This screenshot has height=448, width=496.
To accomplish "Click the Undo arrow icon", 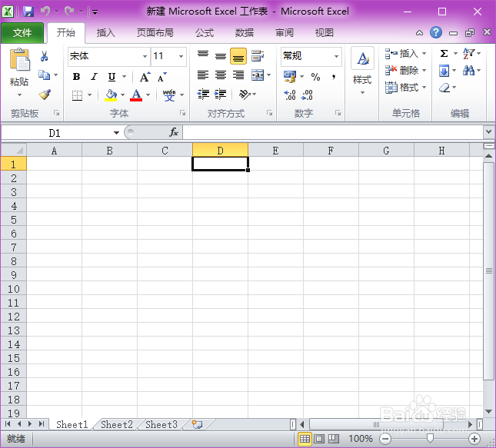I will 45,12.
